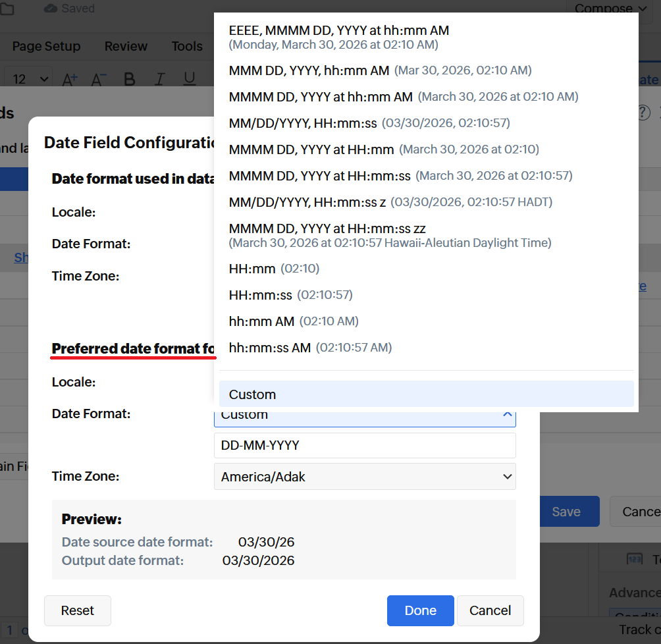Click the question mark help icon
Image resolution: width=661 pixels, height=644 pixels.
[645, 113]
